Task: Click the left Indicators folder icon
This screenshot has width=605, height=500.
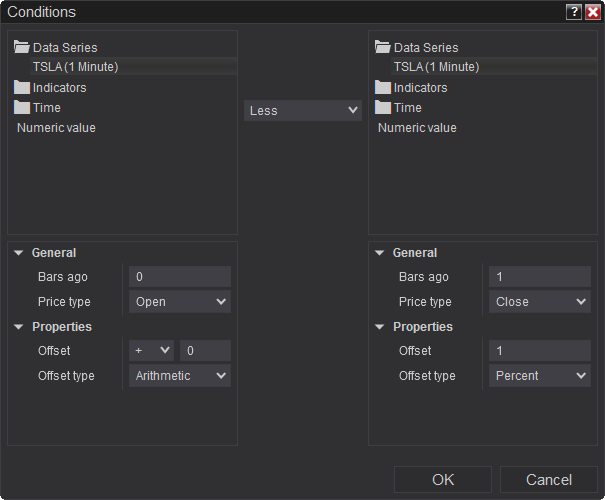Action: coord(22,87)
